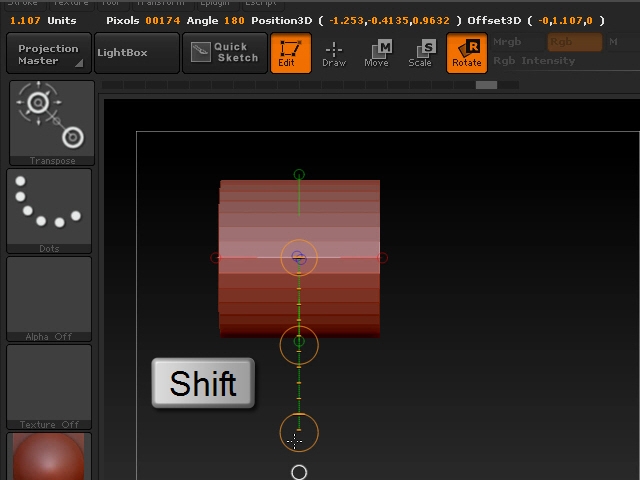This screenshot has width=640, height=480.
Task: Select the Move transpose mode
Action: pyautogui.click(x=377, y=54)
